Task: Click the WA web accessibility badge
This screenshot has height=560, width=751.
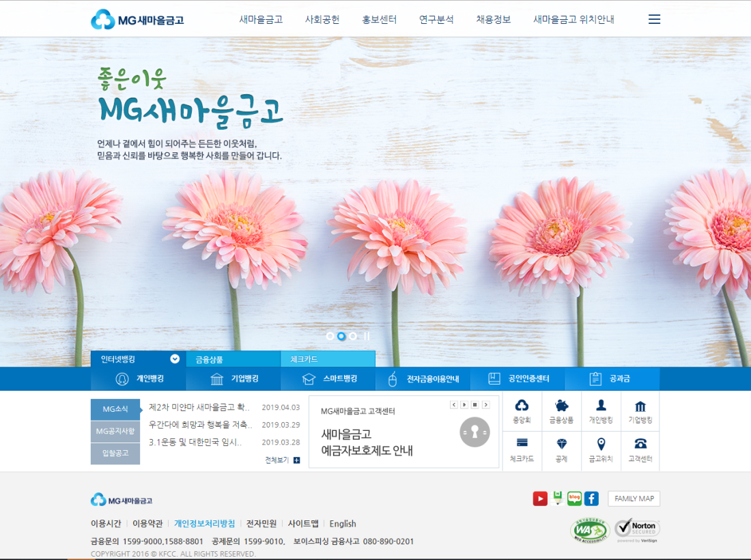Action: pos(590,531)
